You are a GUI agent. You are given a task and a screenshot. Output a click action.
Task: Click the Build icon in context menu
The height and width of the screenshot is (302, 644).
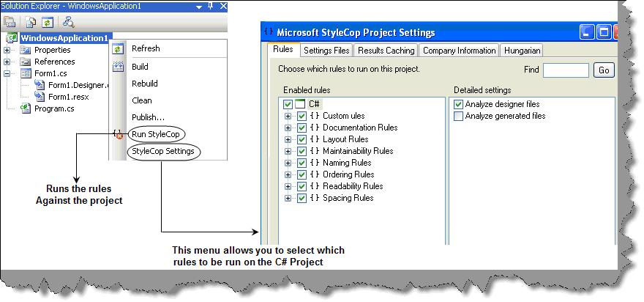(118, 67)
